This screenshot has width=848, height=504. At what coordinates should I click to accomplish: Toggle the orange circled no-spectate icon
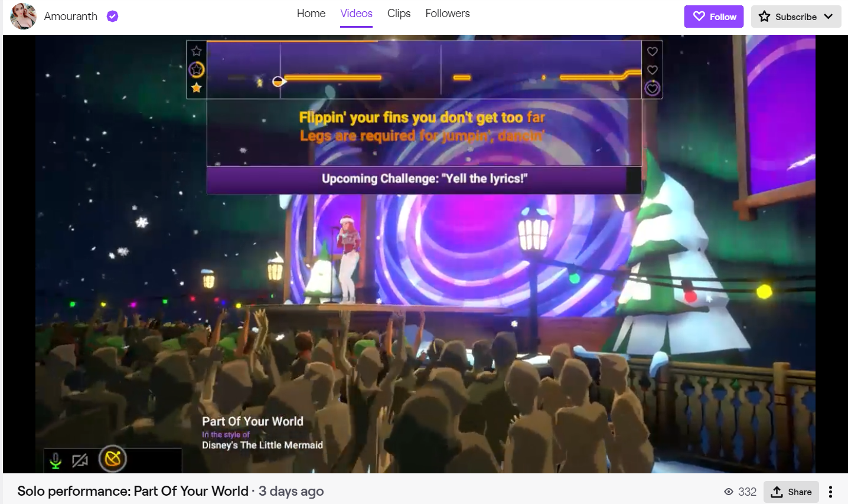[113, 459]
